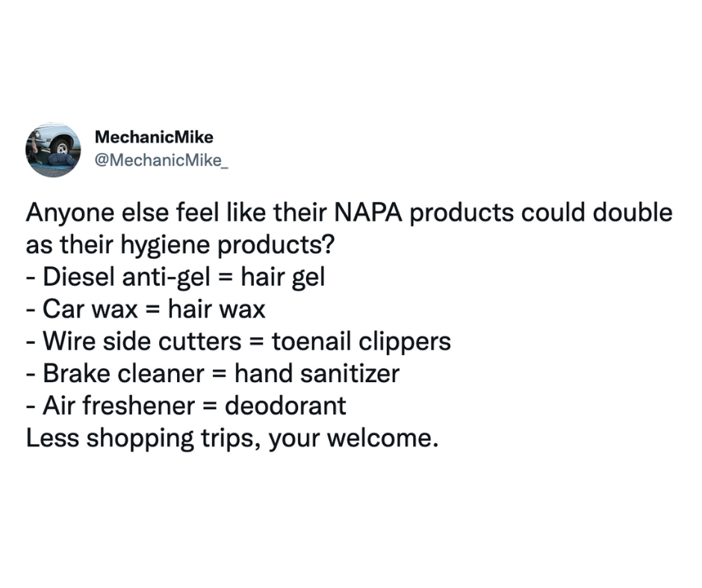Open the MechanicMike display name
702x588 pixels.
point(155,137)
